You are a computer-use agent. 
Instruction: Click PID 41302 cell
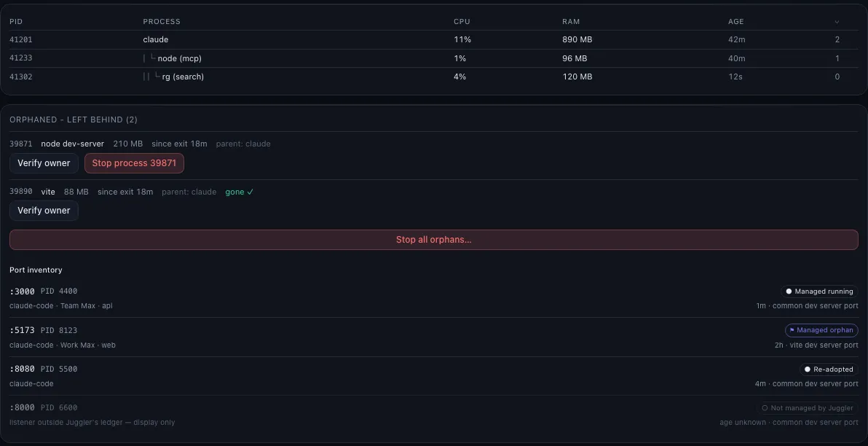21,77
